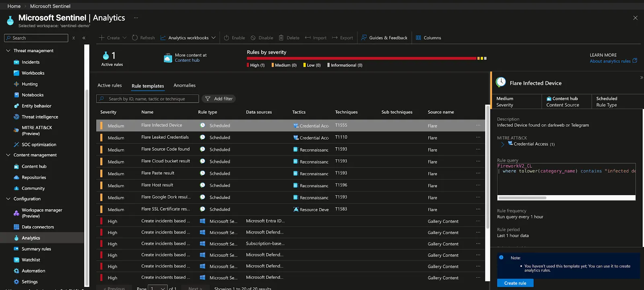Switch to the Active rules tab
This screenshot has height=290, width=644.
point(109,85)
